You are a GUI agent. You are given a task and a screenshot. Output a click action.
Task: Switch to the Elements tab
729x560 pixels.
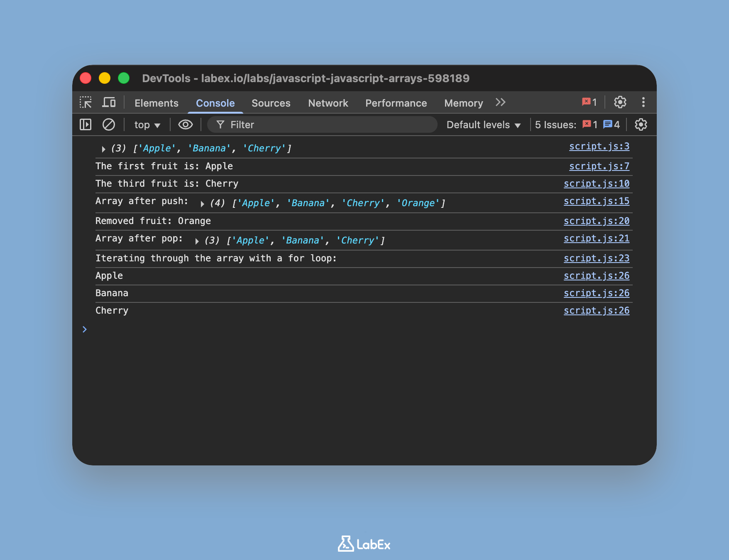coord(156,103)
